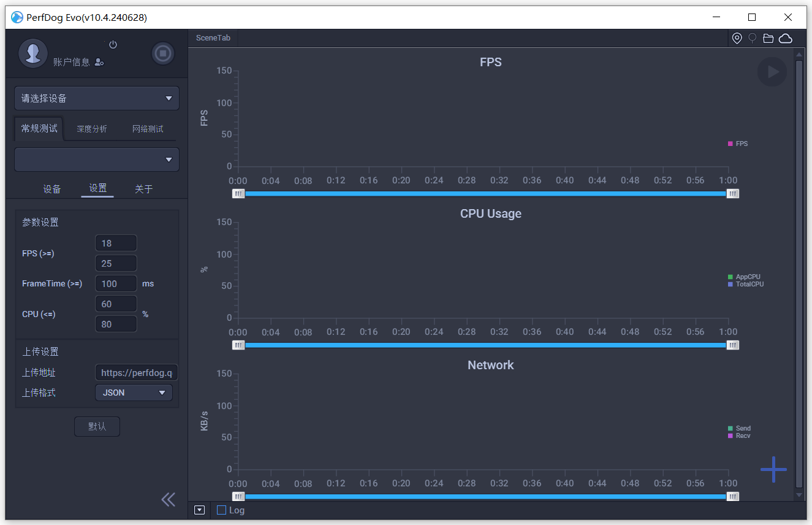Switch to the 深度分析 tab
Viewport: 812px width, 525px height.
pyautogui.click(x=92, y=129)
